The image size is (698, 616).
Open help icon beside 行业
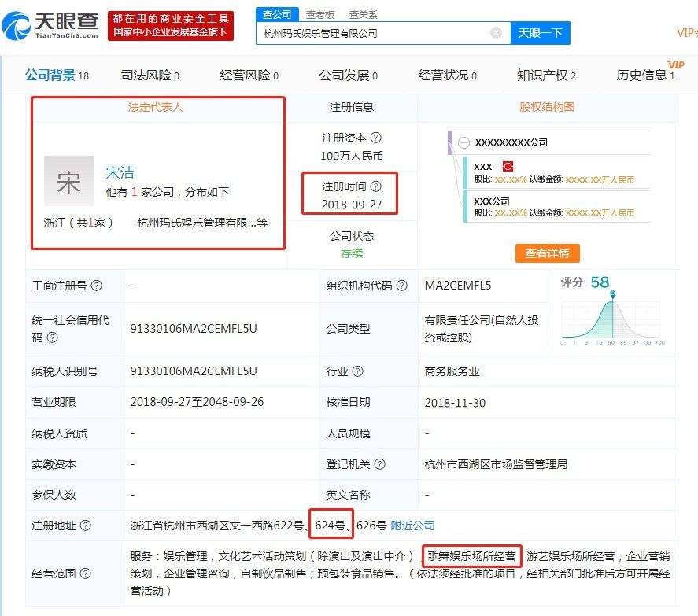(x=358, y=371)
